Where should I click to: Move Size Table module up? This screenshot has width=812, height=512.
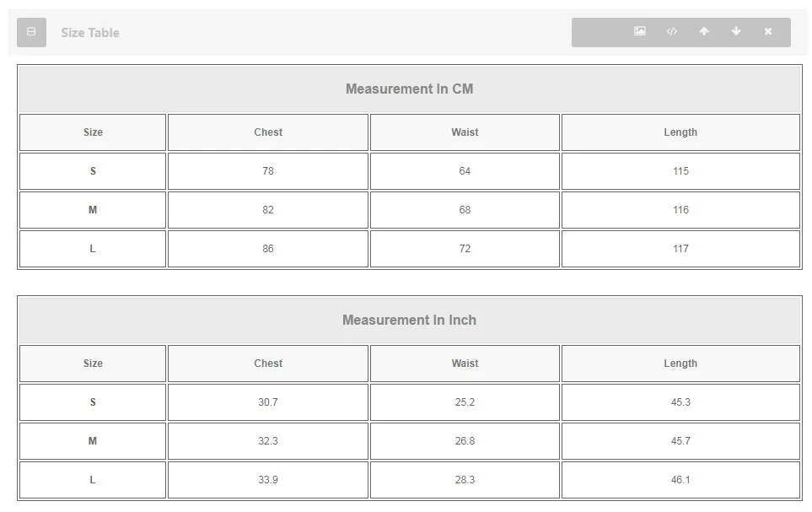[704, 31]
